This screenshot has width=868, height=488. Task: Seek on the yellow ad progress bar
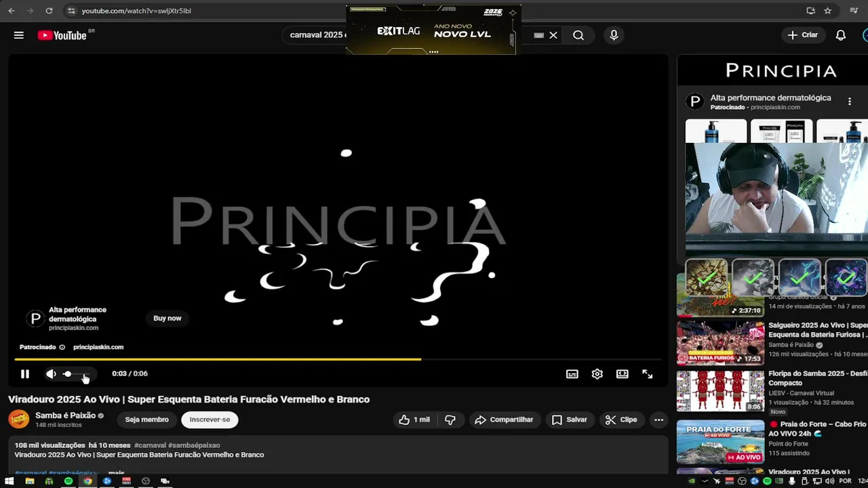coord(338,359)
